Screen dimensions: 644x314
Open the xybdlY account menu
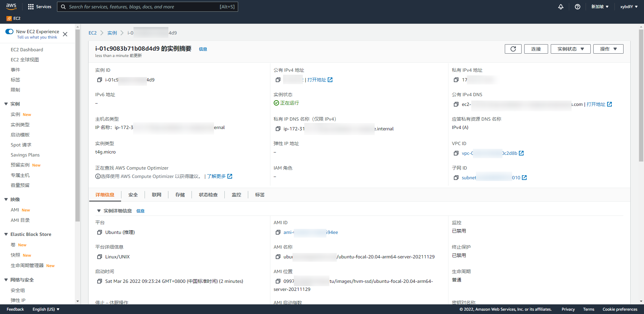(x=629, y=7)
